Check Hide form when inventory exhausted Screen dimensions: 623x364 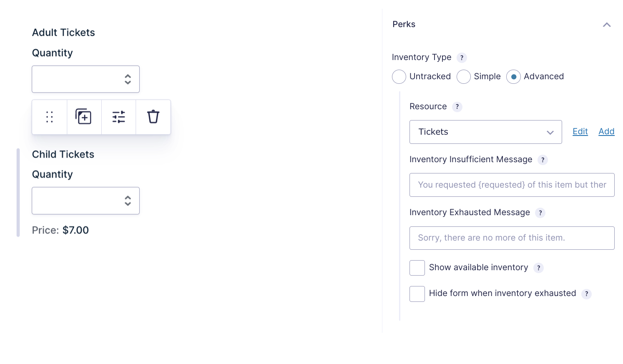pyautogui.click(x=417, y=294)
